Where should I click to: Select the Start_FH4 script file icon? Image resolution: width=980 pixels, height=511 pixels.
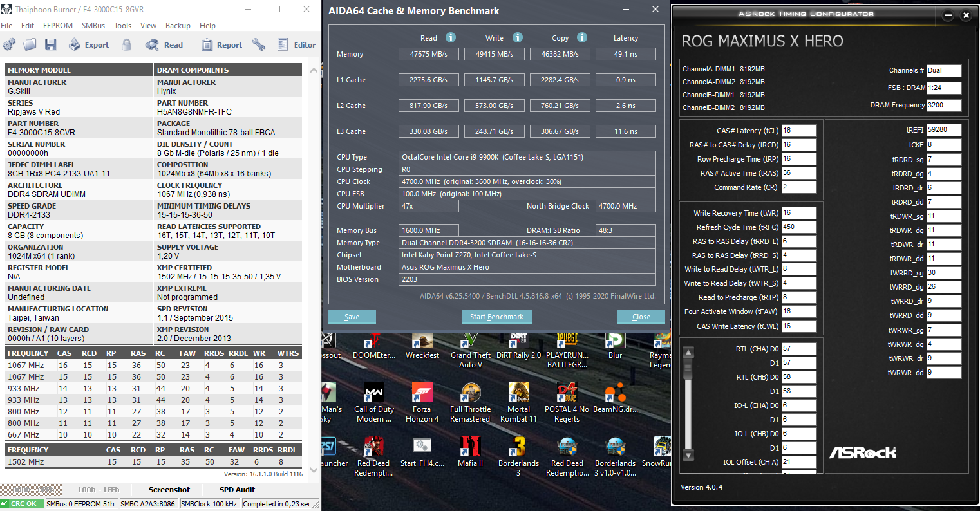pos(422,452)
